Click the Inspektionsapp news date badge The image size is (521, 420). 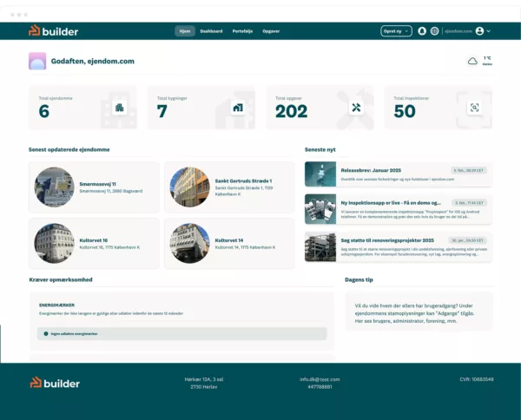tap(469, 203)
